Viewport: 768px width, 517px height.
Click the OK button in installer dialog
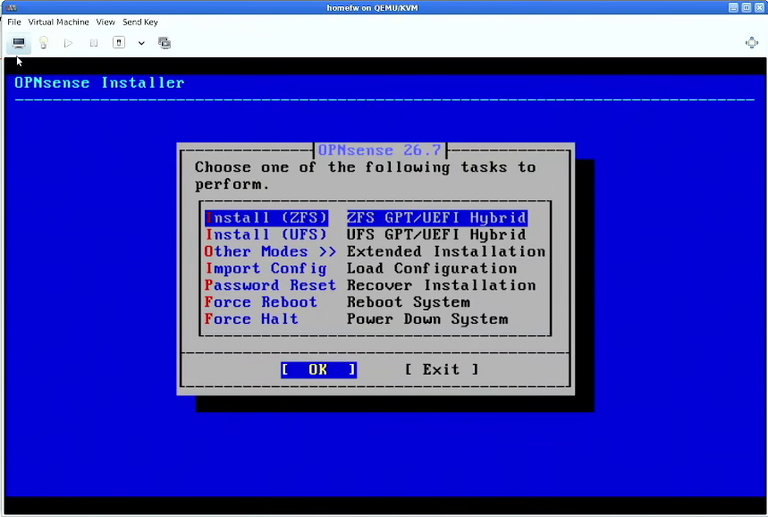[x=318, y=370]
